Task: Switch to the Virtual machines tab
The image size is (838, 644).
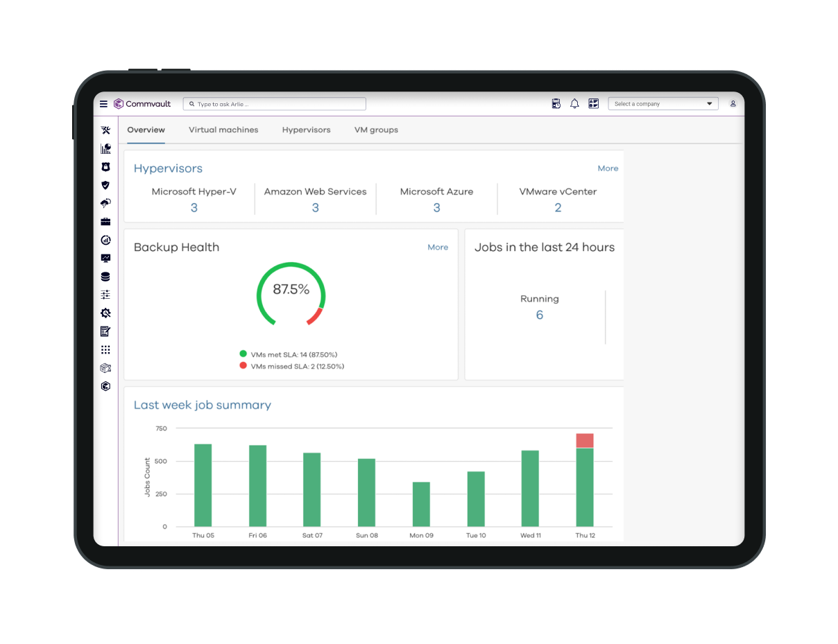Action: coord(223,130)
